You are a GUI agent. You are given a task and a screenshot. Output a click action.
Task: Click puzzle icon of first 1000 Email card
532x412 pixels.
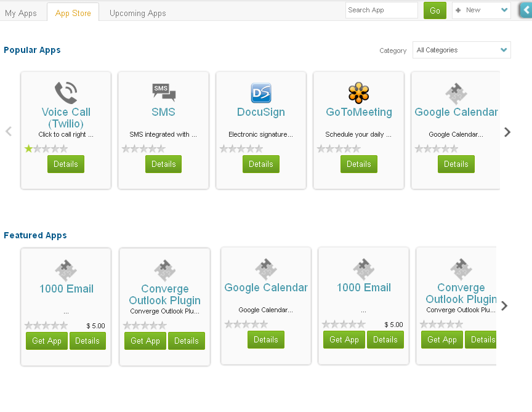click(x=66, y=270)
